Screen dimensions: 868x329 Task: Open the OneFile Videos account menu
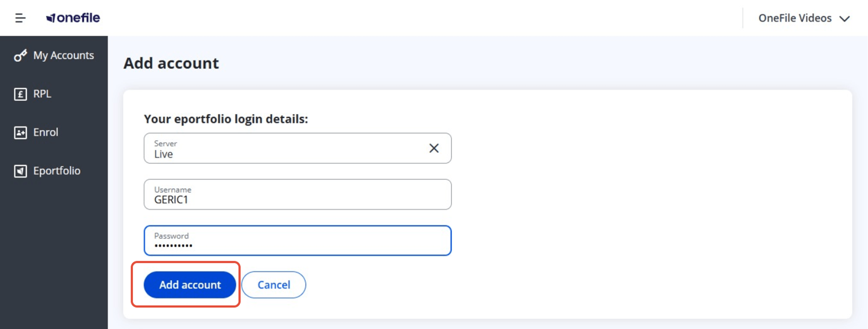(804, 18)
